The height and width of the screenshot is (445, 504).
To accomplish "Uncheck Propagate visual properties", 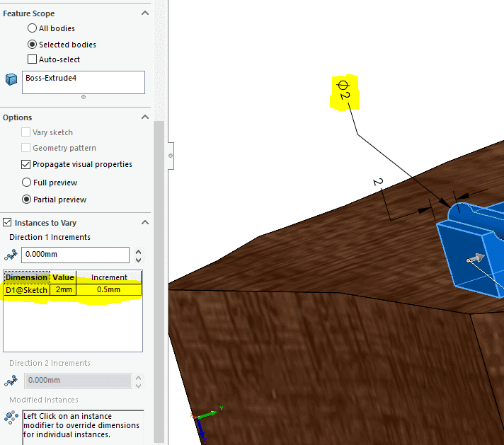I will tap(25, 164).
